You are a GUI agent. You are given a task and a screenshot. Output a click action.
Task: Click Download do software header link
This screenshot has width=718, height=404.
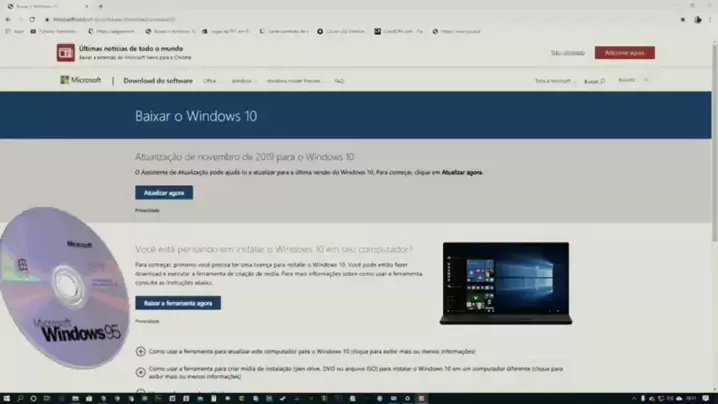tap(158, 81)
